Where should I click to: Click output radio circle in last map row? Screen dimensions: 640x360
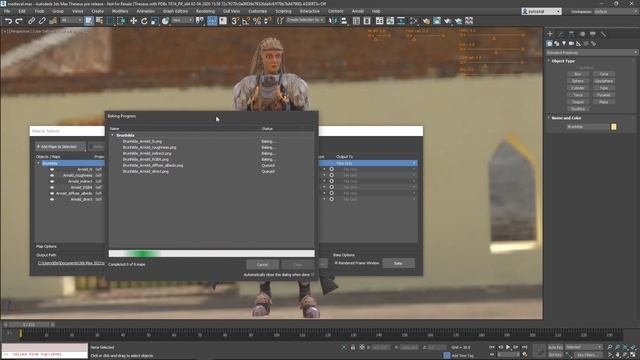pyautogui.click(x=332, y=199)
